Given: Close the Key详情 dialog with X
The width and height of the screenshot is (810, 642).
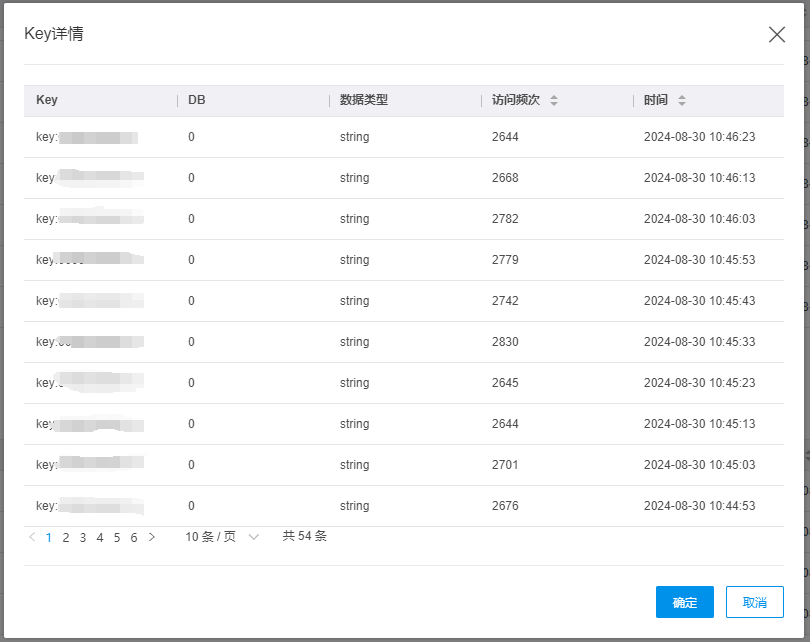Looking at the screenshot, I should click(777, 34).
